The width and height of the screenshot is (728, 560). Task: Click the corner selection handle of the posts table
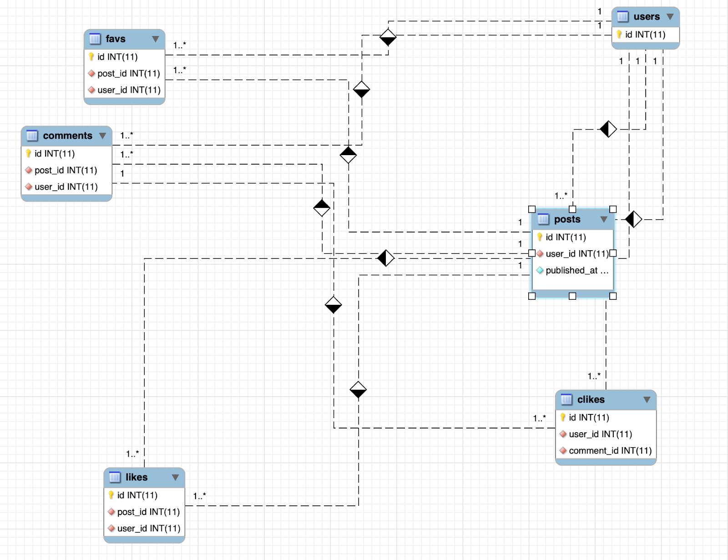tap(532, 210)
